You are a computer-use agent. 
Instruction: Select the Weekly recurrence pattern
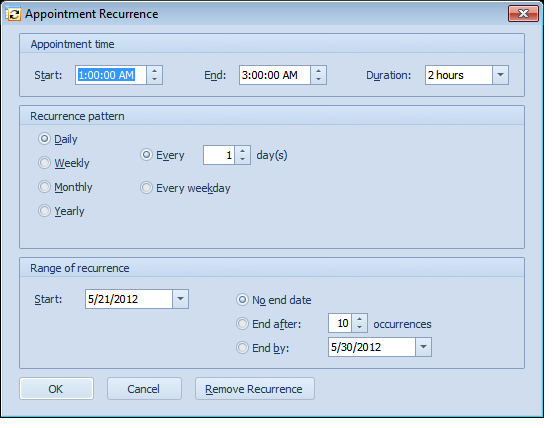tap(64, 163)
